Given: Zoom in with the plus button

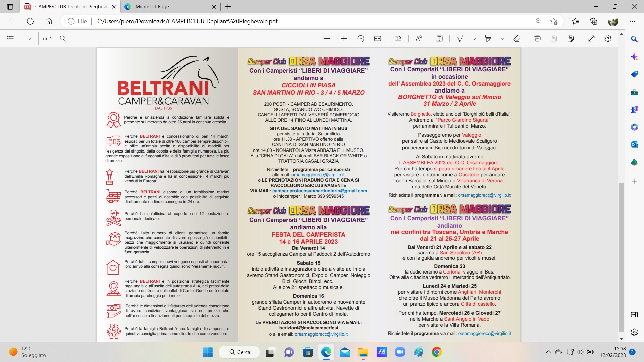Looking at the screenshot, I should click(x=344, y=39).
